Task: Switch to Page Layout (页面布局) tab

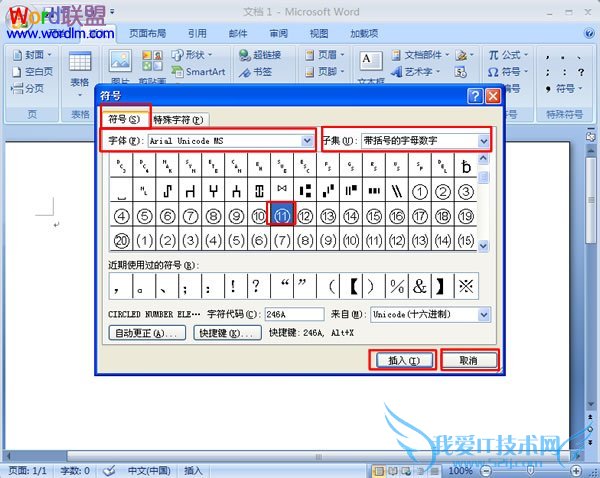Action: [x=147, y=33]
